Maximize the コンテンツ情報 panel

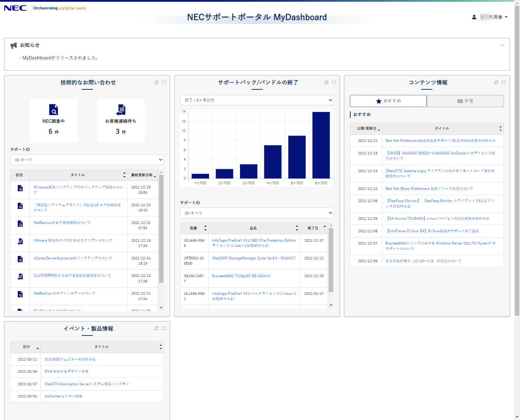(x=504, y=82)
